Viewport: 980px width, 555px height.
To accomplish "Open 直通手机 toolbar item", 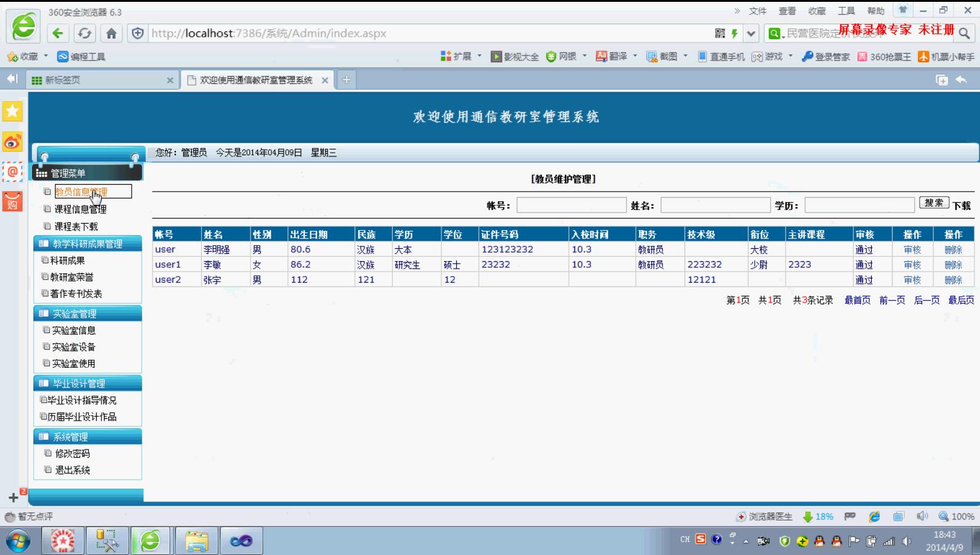I will 721,56.
